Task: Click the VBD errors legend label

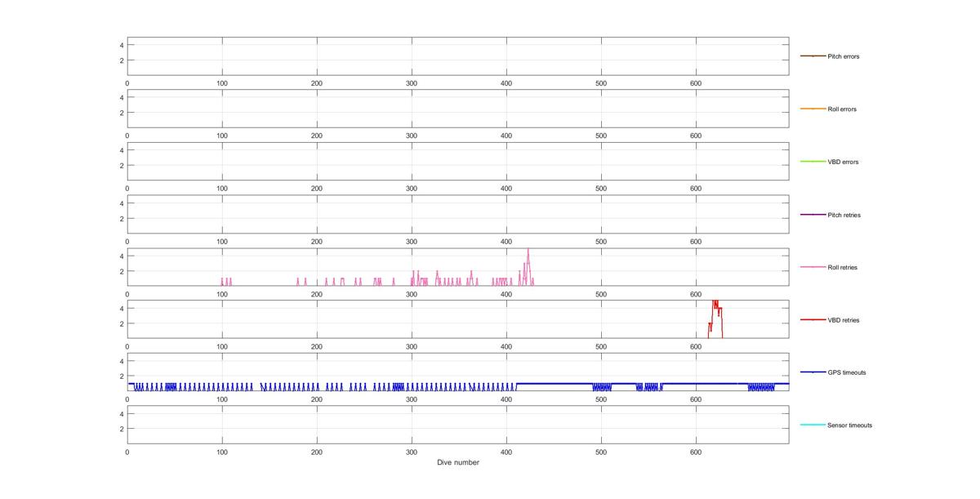Action: tap(843, 162)
